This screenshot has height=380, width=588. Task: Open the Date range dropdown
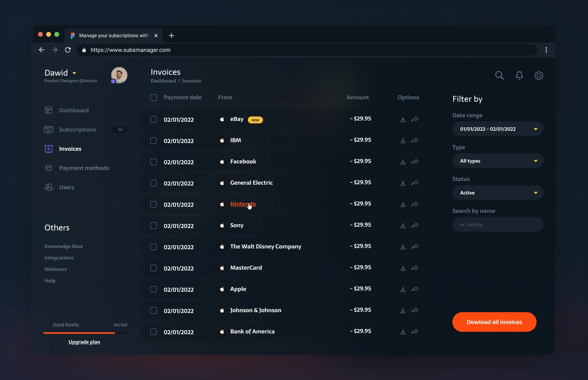pyautogui.click(x=498, y=129)
